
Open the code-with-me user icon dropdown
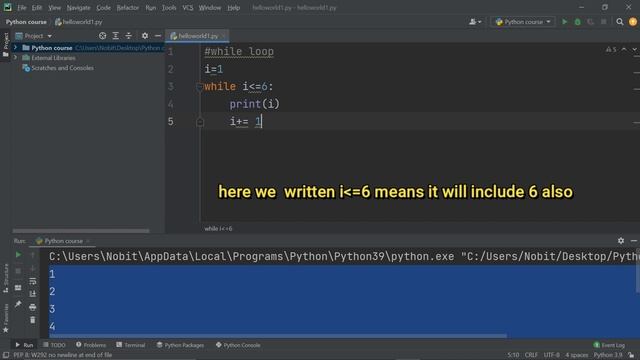coord(475,22)
